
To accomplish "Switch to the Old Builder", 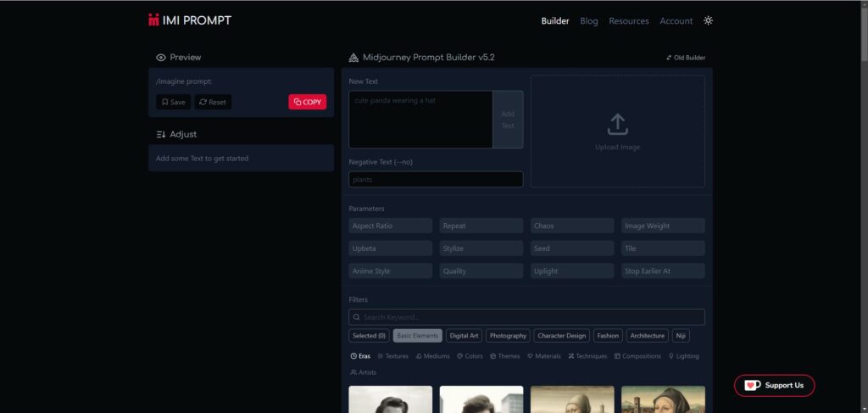I will click(x=686, y=58).
